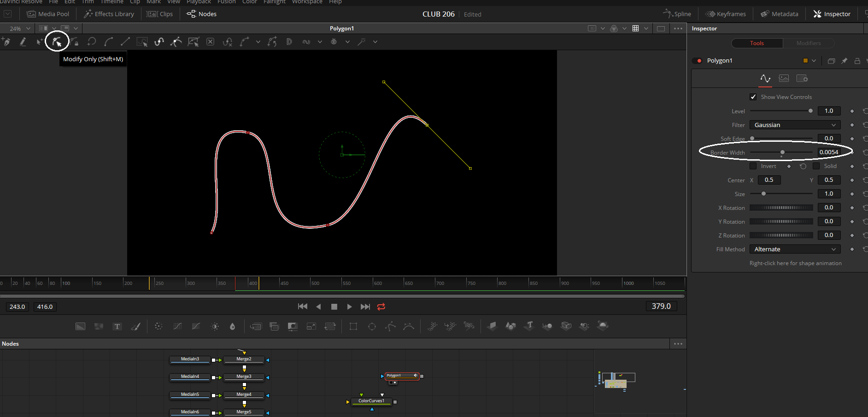Open Polygon1 color tag dropdown
The width and height of the screenshot is (868, 417).
814,61
